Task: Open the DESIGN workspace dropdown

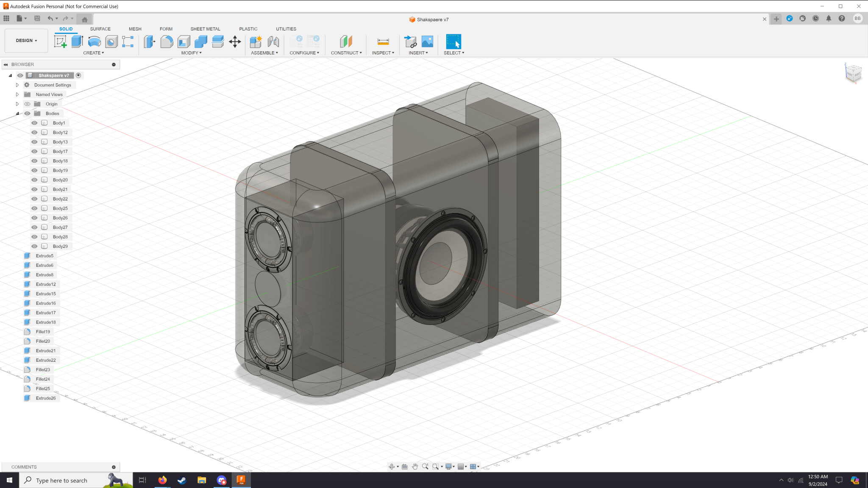Action: pyautogui.click(x=26, y=41)
